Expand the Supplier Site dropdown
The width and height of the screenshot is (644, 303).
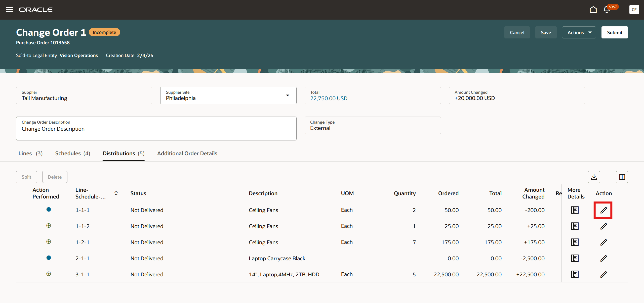point(287,95)
